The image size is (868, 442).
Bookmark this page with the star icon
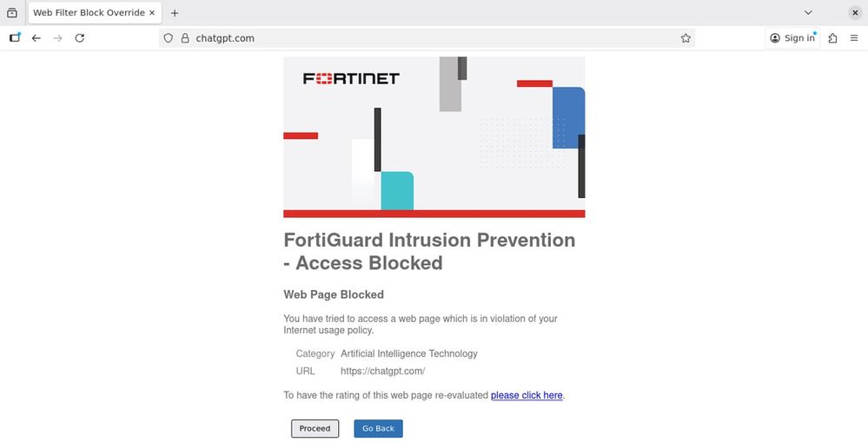686,38
